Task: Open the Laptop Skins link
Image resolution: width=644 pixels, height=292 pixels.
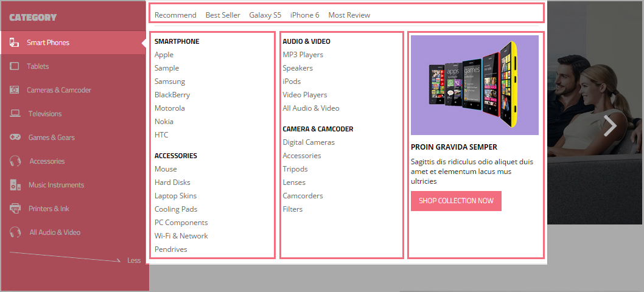Action: point(176,196)
